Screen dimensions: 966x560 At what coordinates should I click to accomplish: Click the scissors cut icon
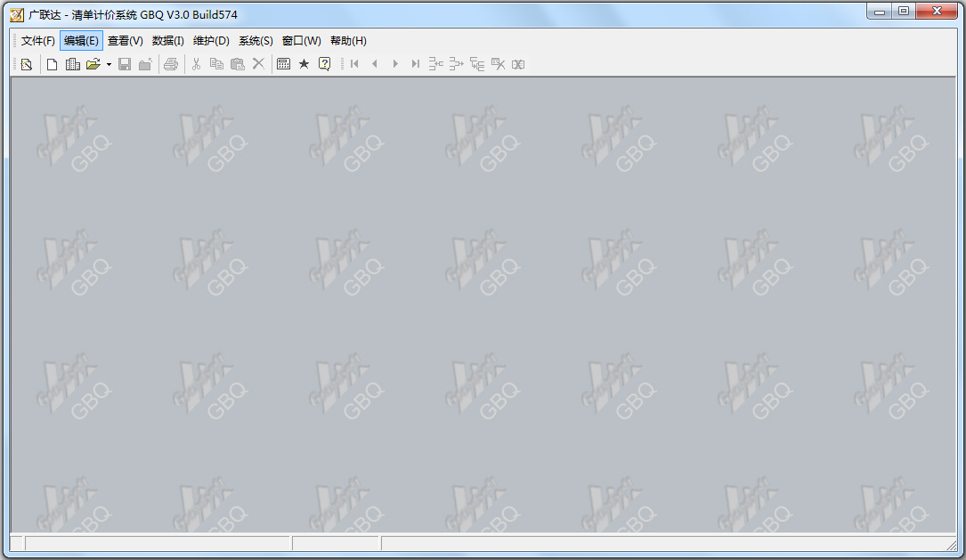(197, 64)
